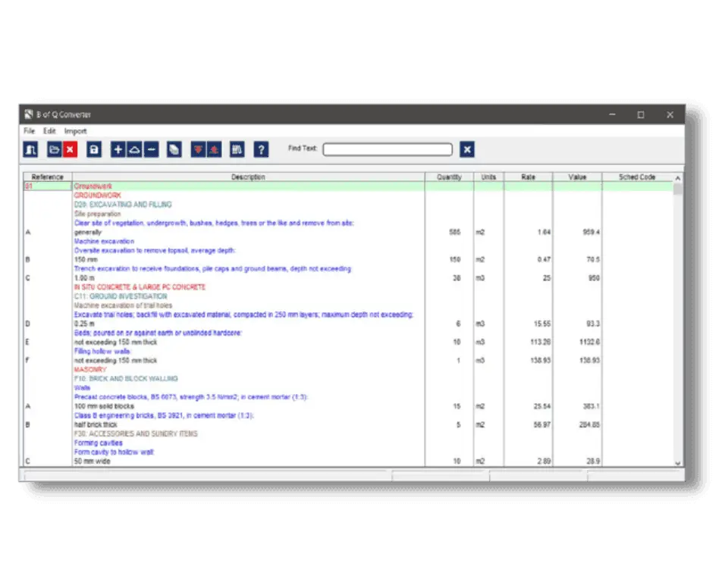Move item down with red down-arrow icon

(x=198, y=149)
